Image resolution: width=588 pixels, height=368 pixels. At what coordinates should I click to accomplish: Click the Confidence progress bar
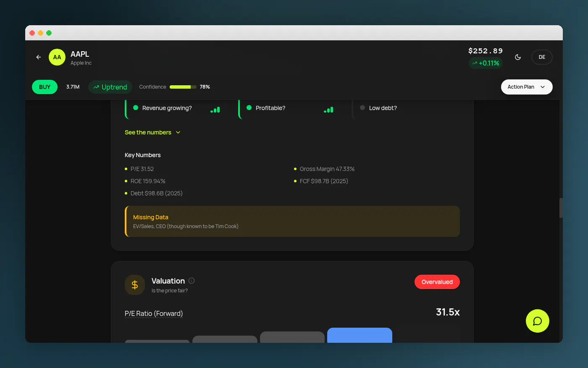[x=183, y=87]
